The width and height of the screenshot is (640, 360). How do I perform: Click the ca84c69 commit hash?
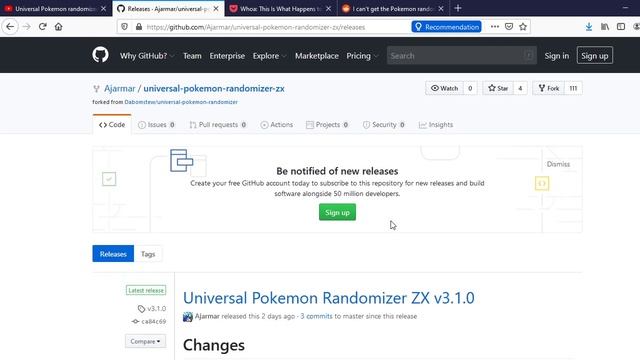153,322
